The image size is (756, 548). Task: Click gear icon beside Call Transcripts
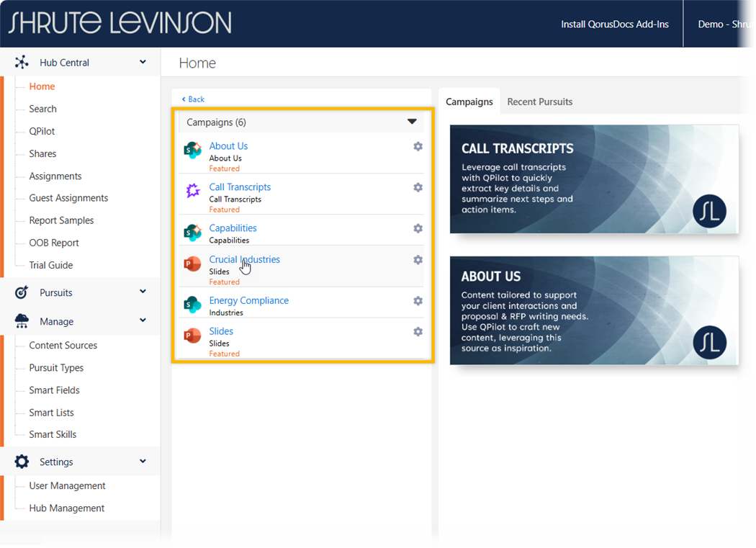(418, 188)
